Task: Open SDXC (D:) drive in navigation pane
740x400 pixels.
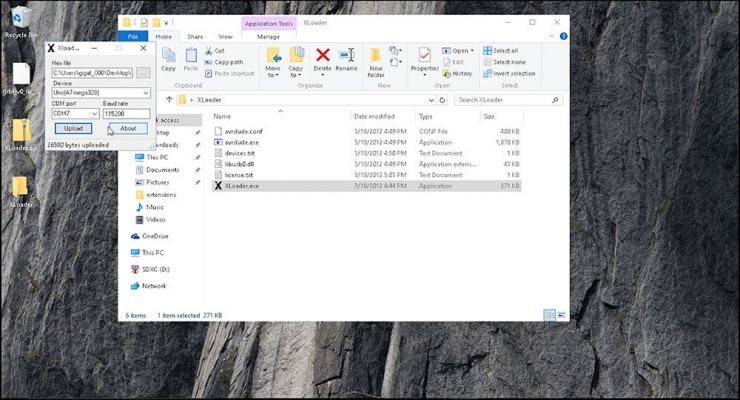Action: coord(156,269)
